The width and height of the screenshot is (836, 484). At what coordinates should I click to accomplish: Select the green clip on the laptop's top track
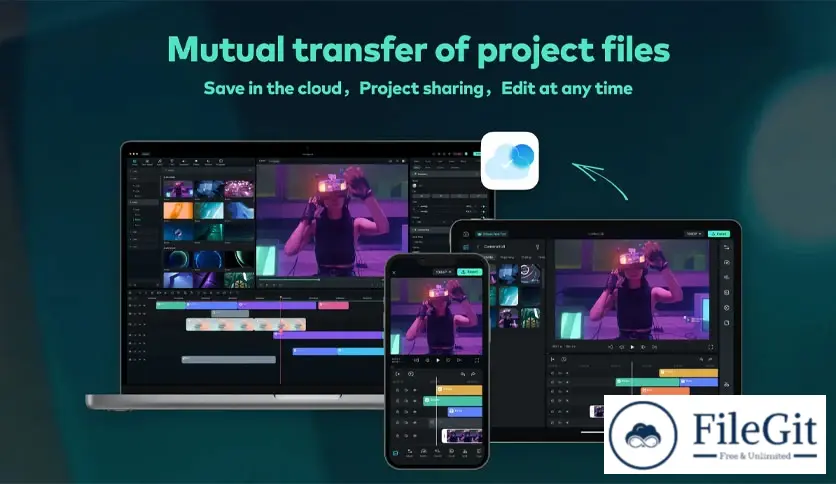point(171,305)
